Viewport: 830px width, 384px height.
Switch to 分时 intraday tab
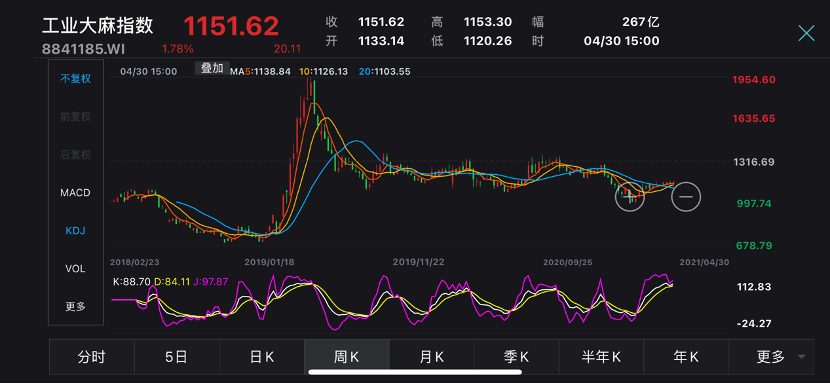[92, 357]
